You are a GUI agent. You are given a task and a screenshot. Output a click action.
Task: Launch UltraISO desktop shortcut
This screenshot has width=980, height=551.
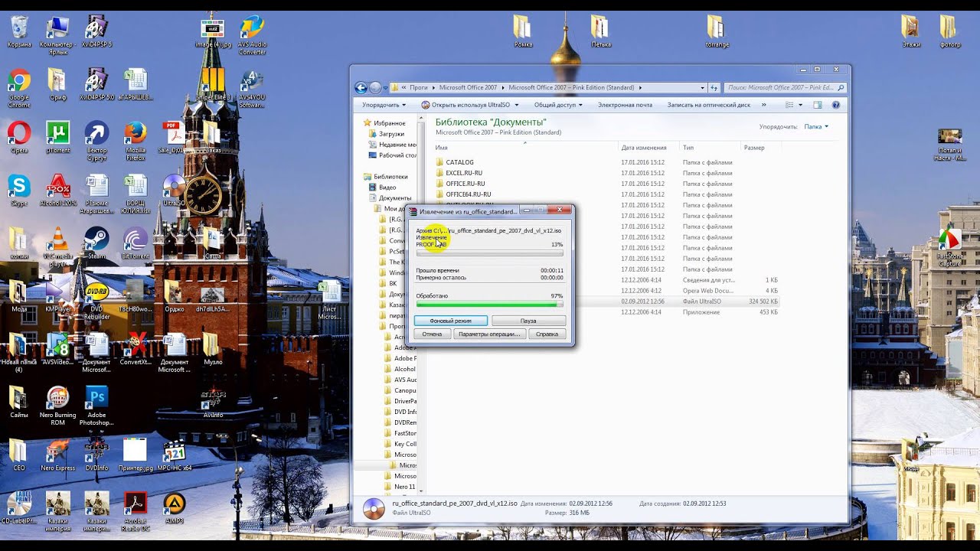pyautogui.click(x=175, y=191)
